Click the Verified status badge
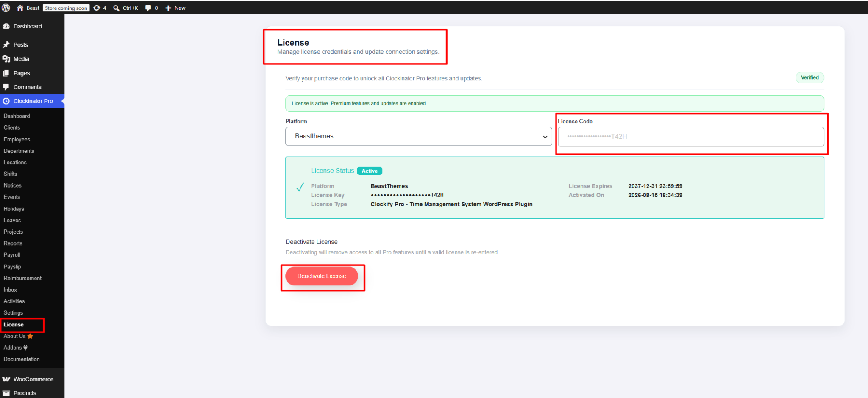868x398 pixels. (x=810, y=77)
